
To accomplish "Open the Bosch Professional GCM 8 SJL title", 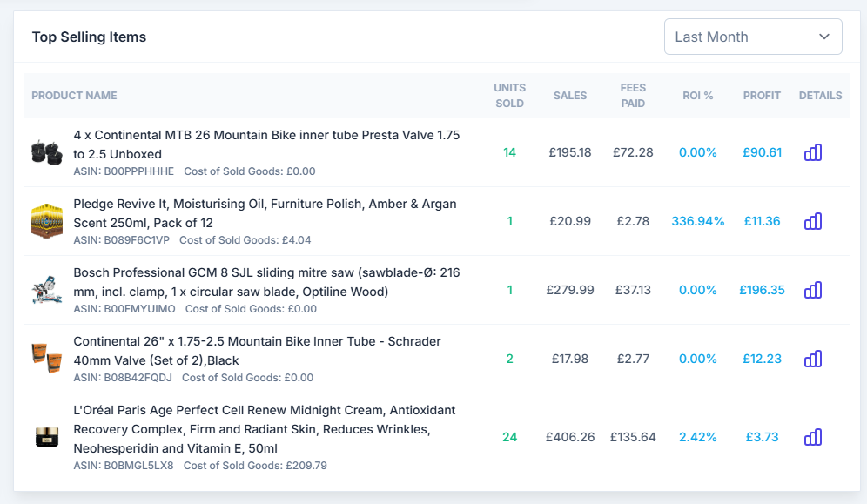I will click(x=266, y=281).
